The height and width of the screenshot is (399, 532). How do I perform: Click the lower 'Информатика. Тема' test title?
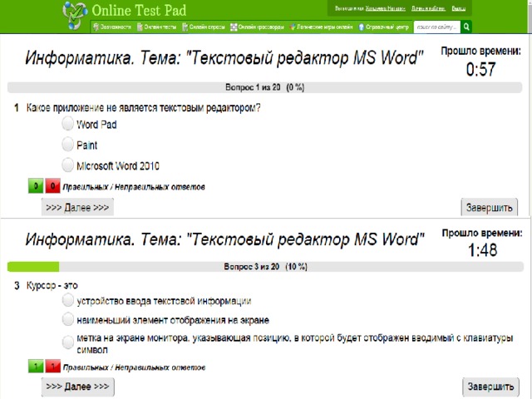tap(224, 239)
